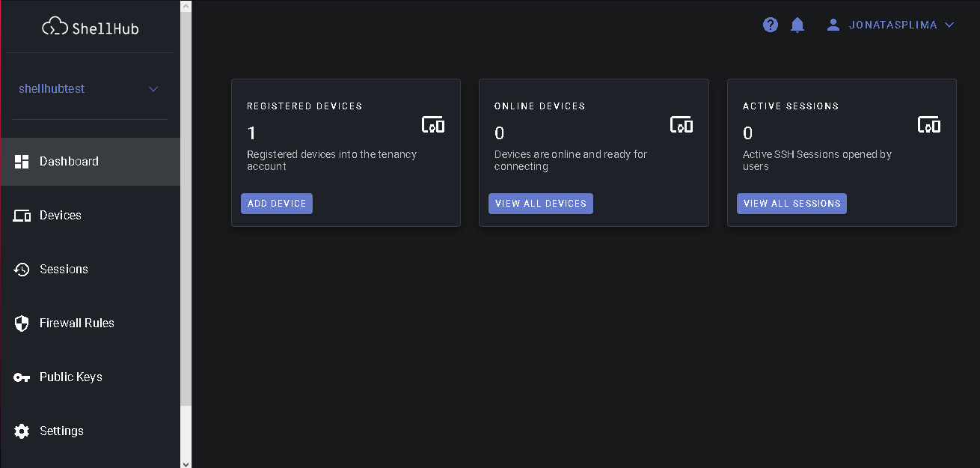Click the Registered Devices card icon
This screenshot has height=468, width=980.
pos(433,124)
